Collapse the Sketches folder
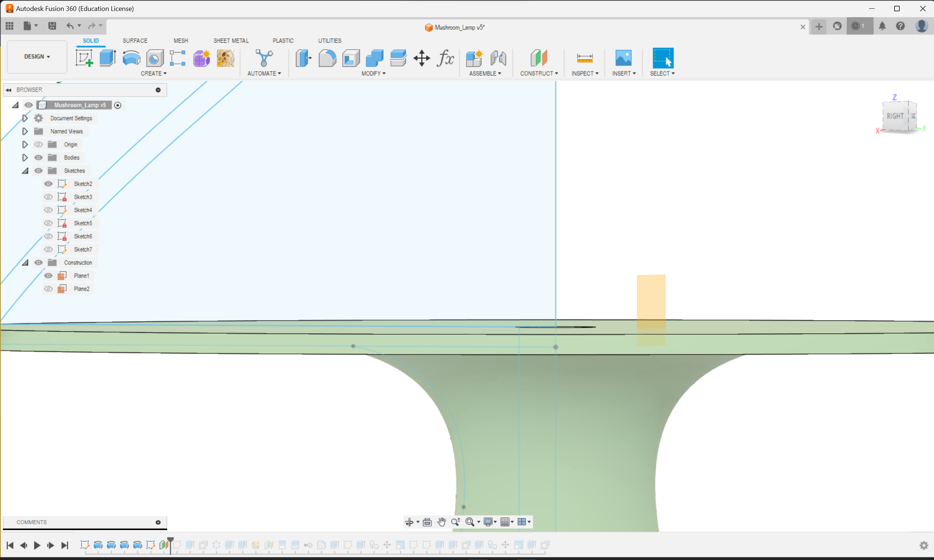 click(25, 171)
